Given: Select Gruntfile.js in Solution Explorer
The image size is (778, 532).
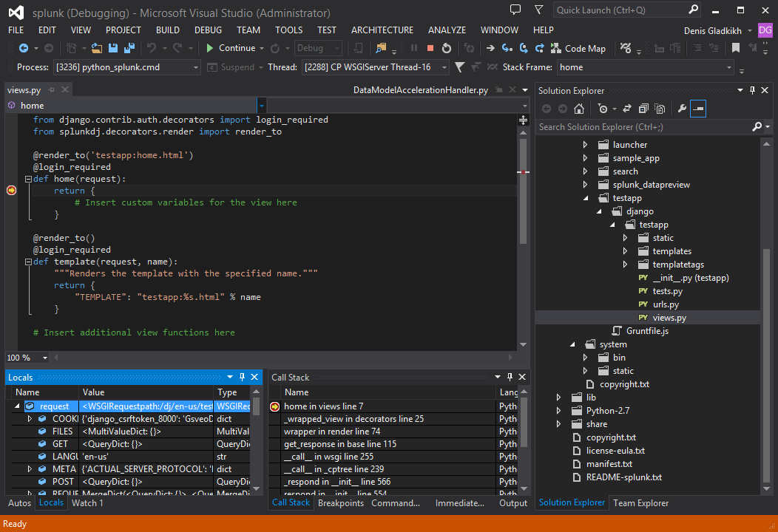Looking at the screenshot, I should (x=647, y=331).
